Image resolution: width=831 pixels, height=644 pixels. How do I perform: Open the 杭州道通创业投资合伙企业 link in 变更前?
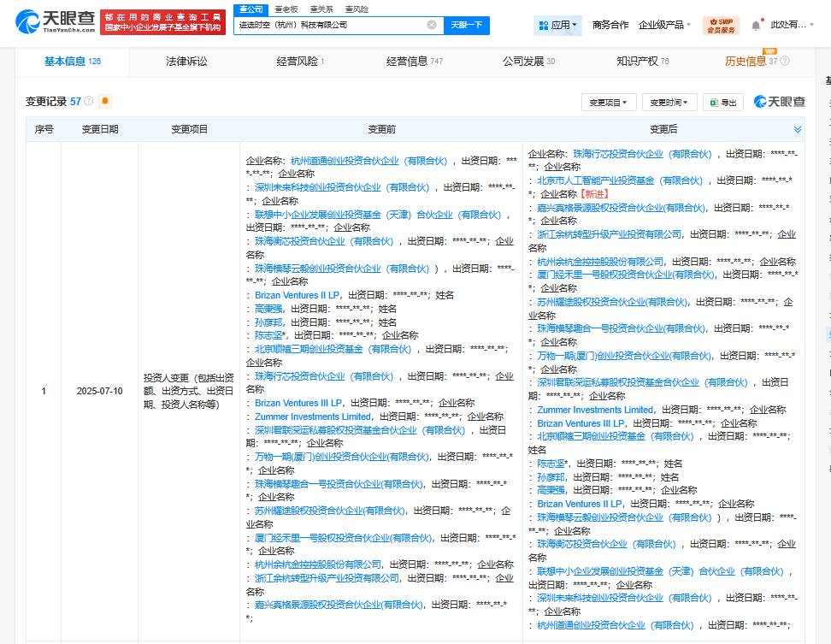tap(368, 160)
